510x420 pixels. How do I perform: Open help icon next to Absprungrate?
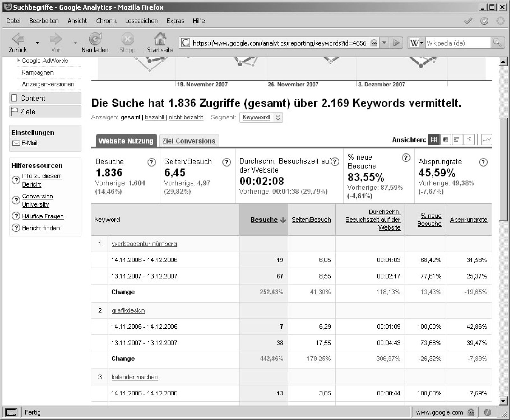point(483,162)
